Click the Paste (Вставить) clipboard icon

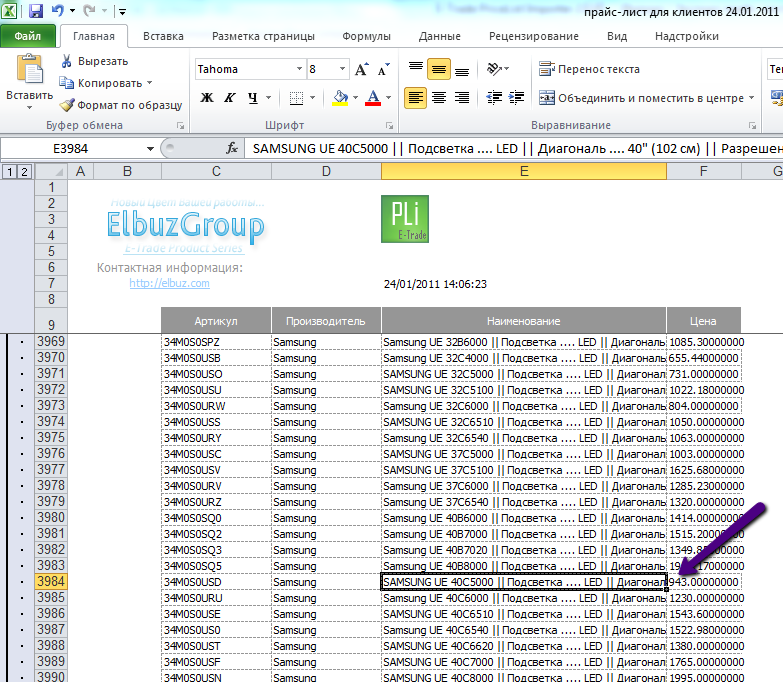pyautogui.click(x=29, y=69)
